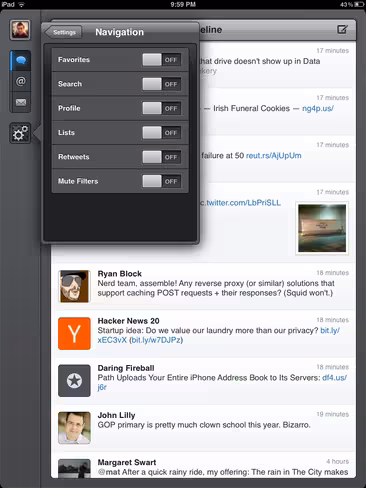Click the 19 minutes timestamp
This screenshot has height=488, width=366.
[333, 414]
